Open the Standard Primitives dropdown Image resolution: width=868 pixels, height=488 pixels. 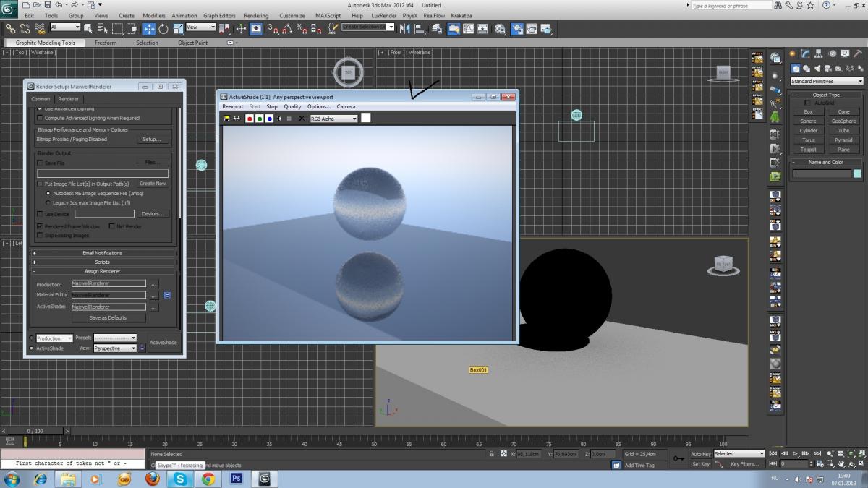tap(827, 82)
